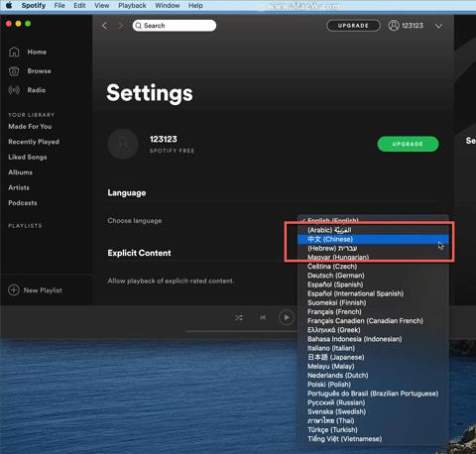Open the View menu

coord(102,5)
